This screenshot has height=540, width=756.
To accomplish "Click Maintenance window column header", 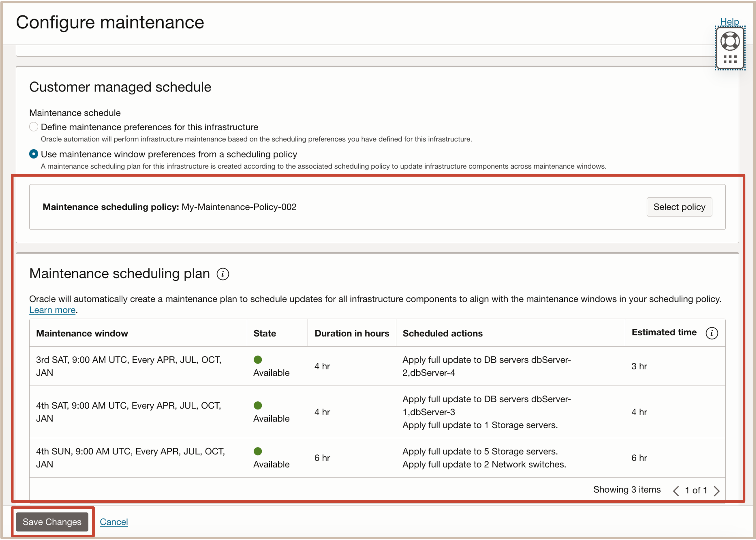I will [82, 333].
